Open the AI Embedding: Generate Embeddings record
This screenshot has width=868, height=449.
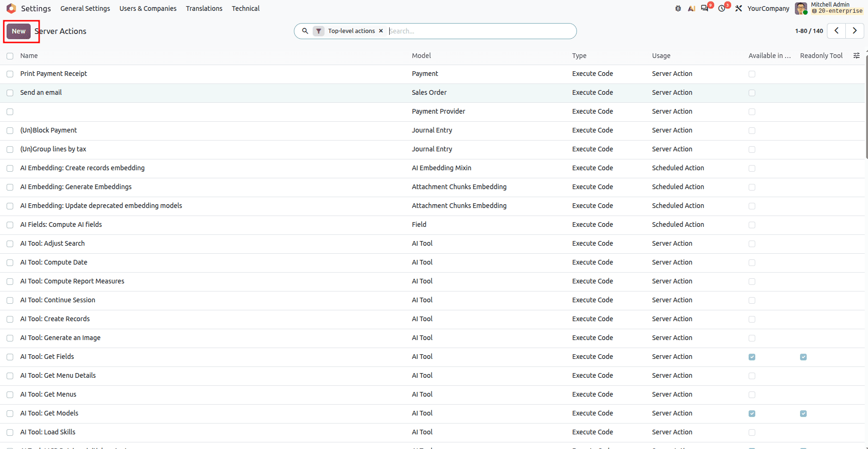pos(76,187)
